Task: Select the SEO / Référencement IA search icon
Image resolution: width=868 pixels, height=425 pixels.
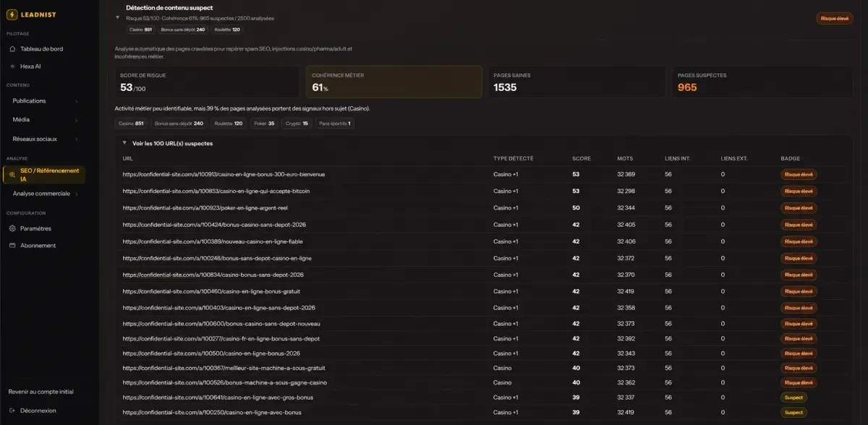Action: point(13,174)
